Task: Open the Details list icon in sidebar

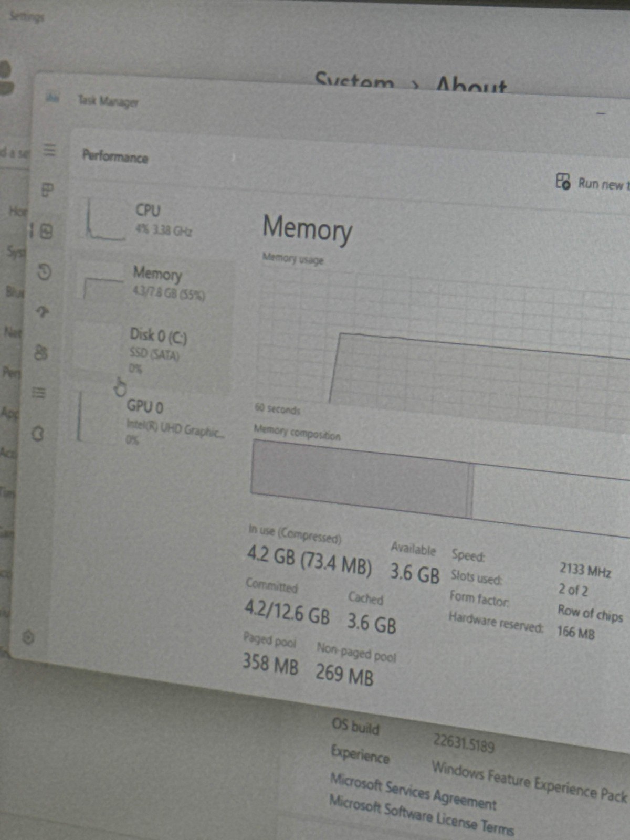Action: (x=39, y=393)
